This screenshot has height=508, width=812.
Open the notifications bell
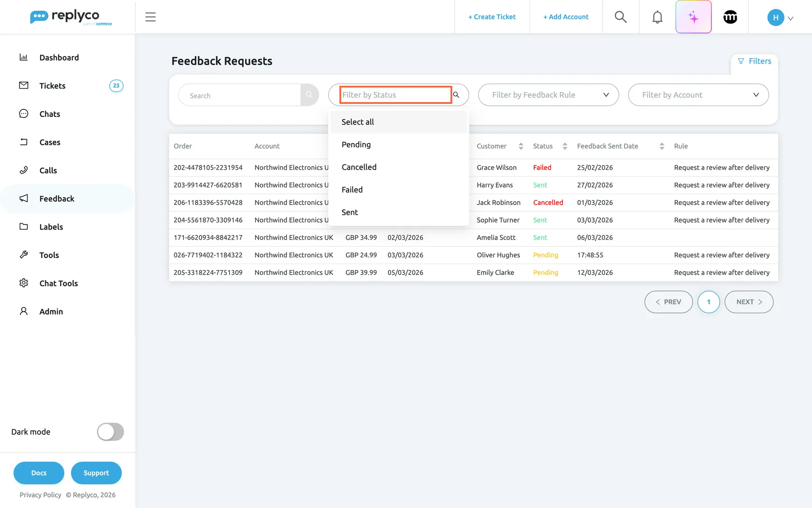pos(657,17)
